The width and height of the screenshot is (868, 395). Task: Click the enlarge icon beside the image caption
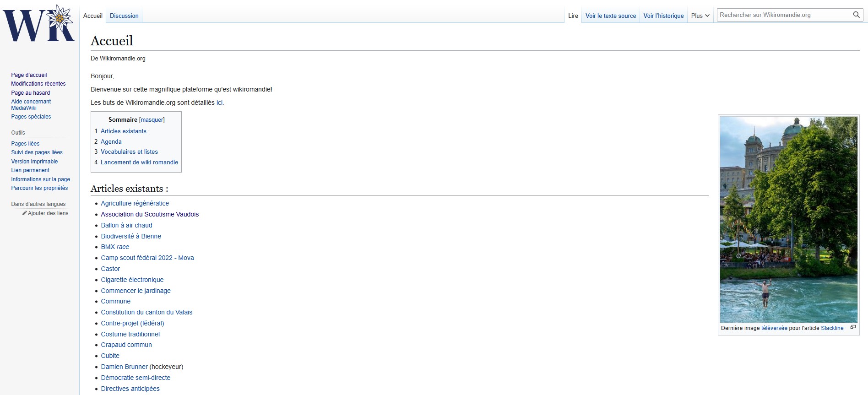pyautogui.click(x=852, y=327)
